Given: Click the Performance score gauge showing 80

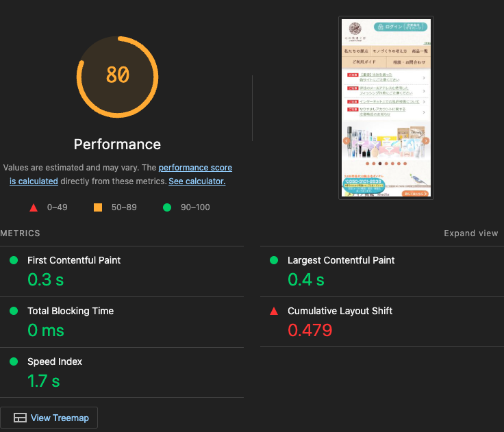Looking at the screenshot, I should pyautogui.click(x=117, y=77).
